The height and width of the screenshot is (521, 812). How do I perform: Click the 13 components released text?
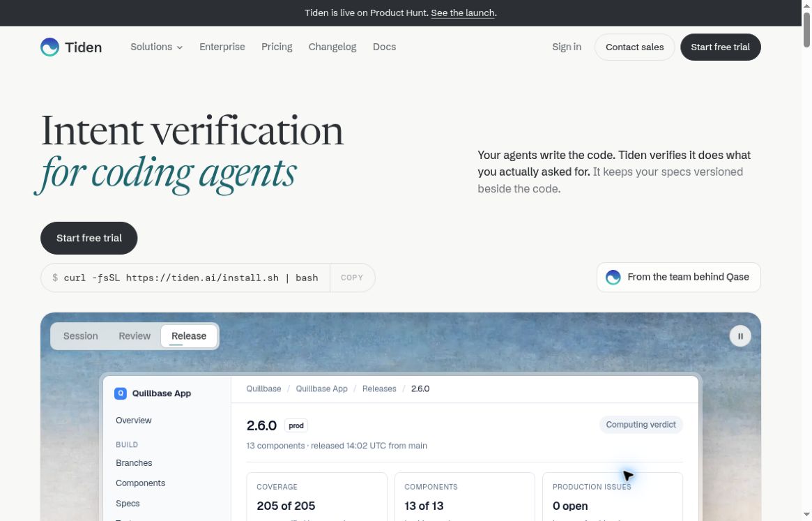pyautogui.click(x=337, y=446)
